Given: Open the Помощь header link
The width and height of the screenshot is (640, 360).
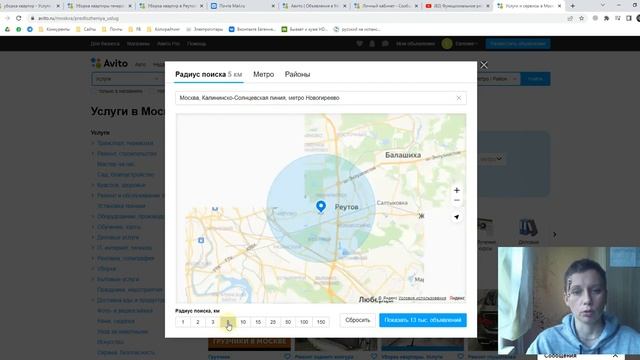Looking at the screenshot, I should 196,44.
